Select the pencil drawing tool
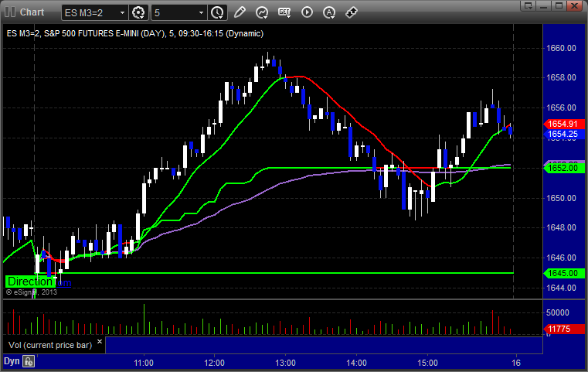Screen dimensions: 588x372 click(240, 12)
